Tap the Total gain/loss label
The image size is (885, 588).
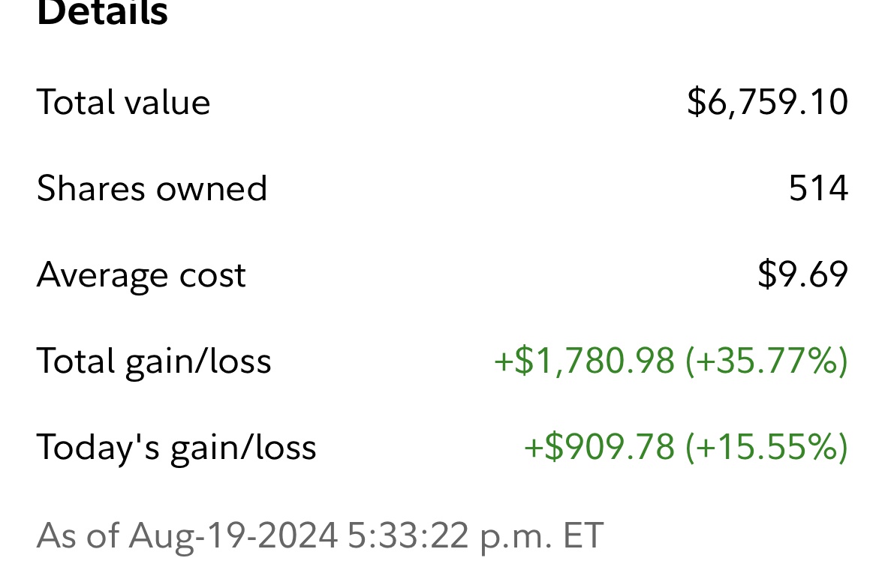[x=154, y=361]
